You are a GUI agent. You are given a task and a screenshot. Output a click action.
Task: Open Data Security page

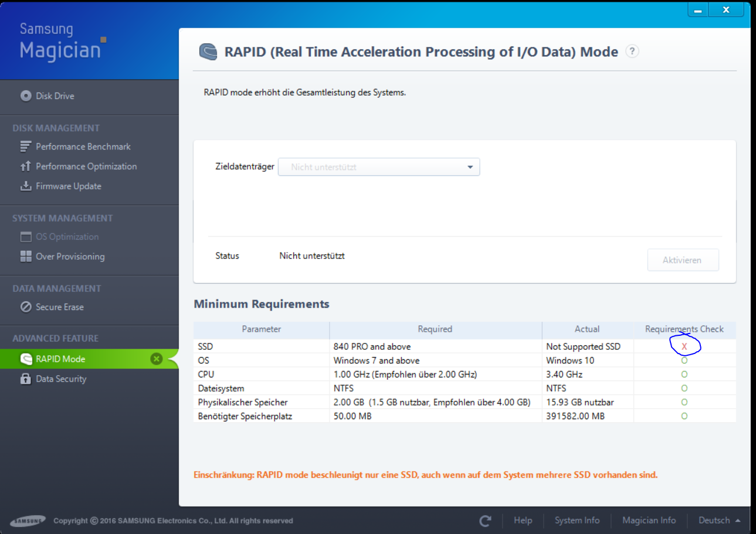coord(61,379)
